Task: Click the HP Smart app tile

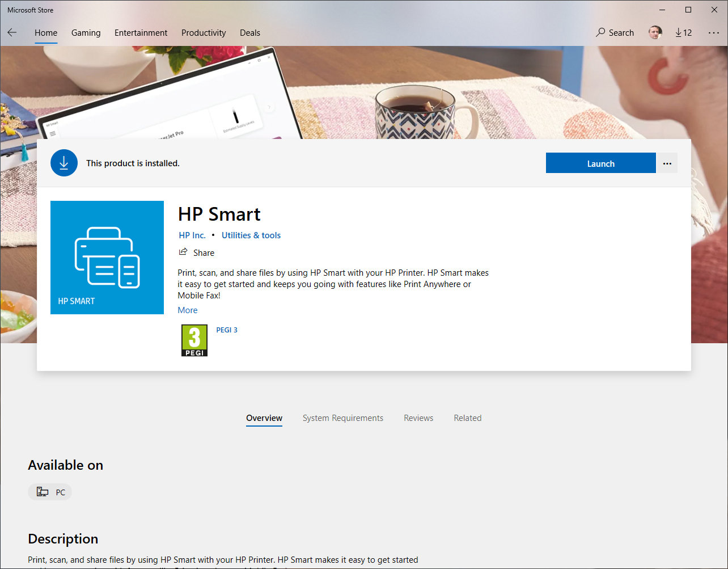Action: click(107, 258)
